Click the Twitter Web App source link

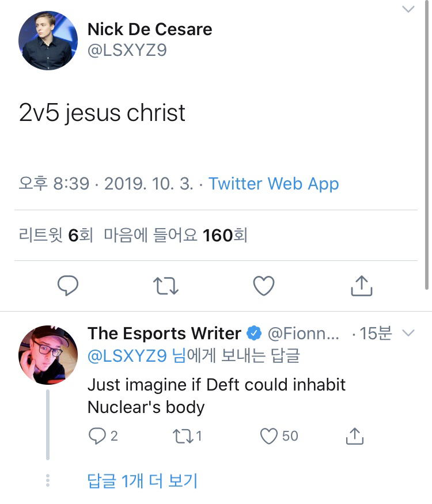click(x=273, y=184)
